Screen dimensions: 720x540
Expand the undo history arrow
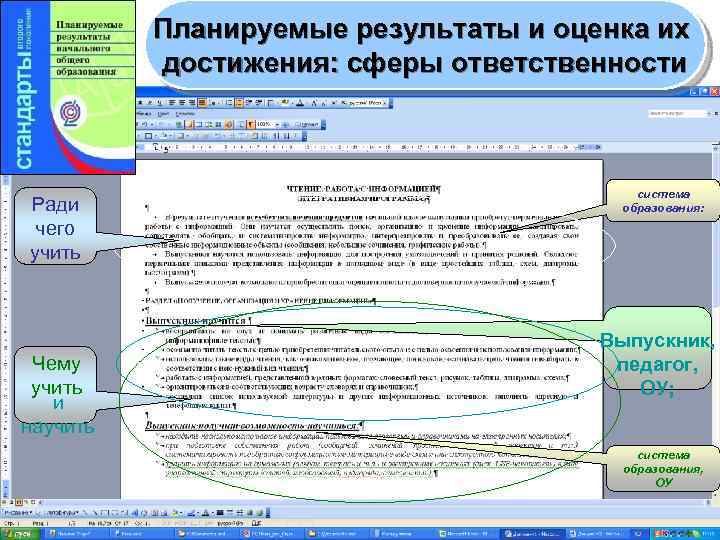[152, 124]
